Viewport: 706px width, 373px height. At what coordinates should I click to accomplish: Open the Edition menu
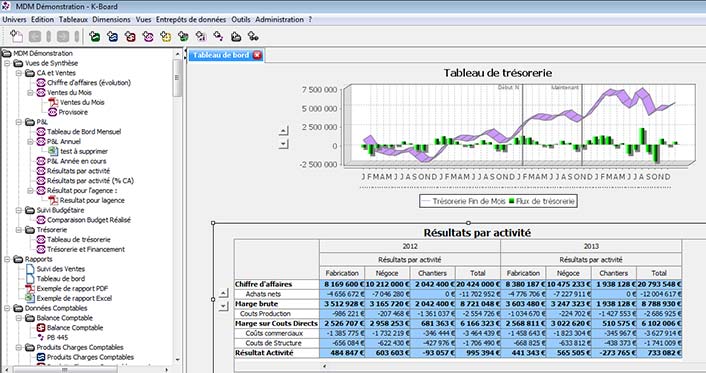pos(42,19)
